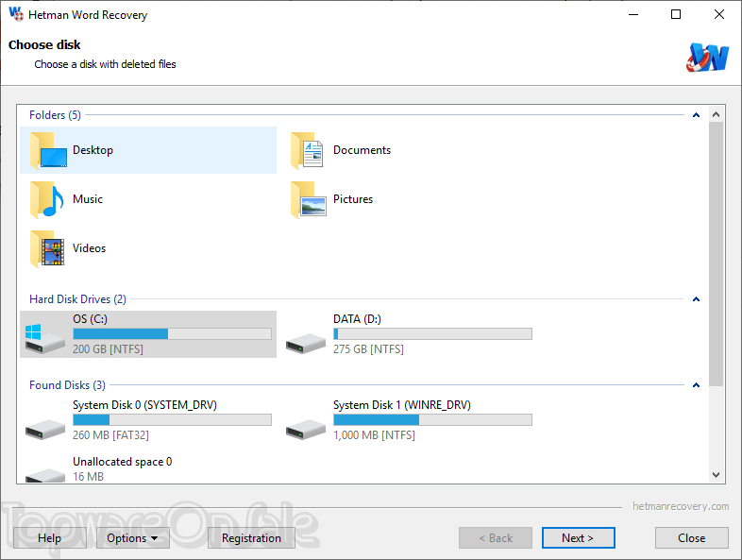This screenshot has height=560, width=742.
Task: Minimize the Hetman Word Recovery window
Action: click(x=633, y=15)
